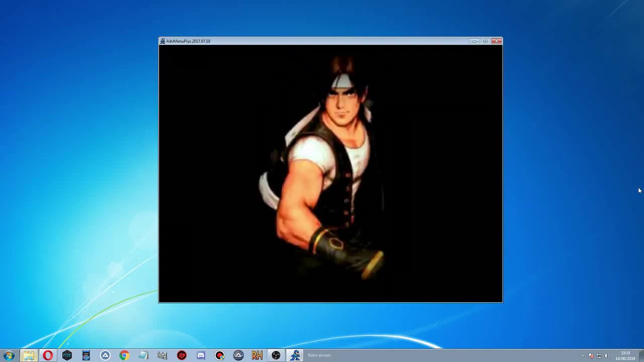Screen dimensions: 644x362
Task: Open the notepad-style icon on the taskbar
Action: click(143, 355)
